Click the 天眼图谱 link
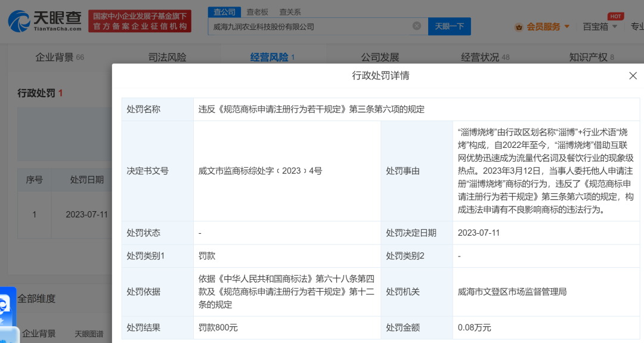This screenshot has width=644, height=343. [89, 333]
